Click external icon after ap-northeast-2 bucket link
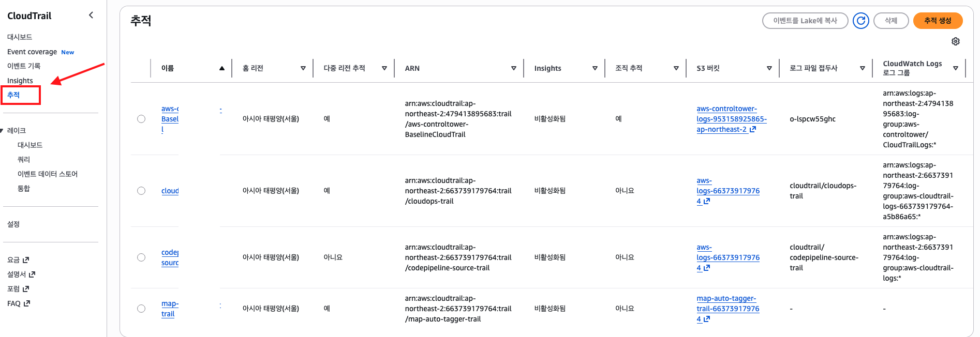Viewport: 980px width, 337px height. click(x=753, y=129)
